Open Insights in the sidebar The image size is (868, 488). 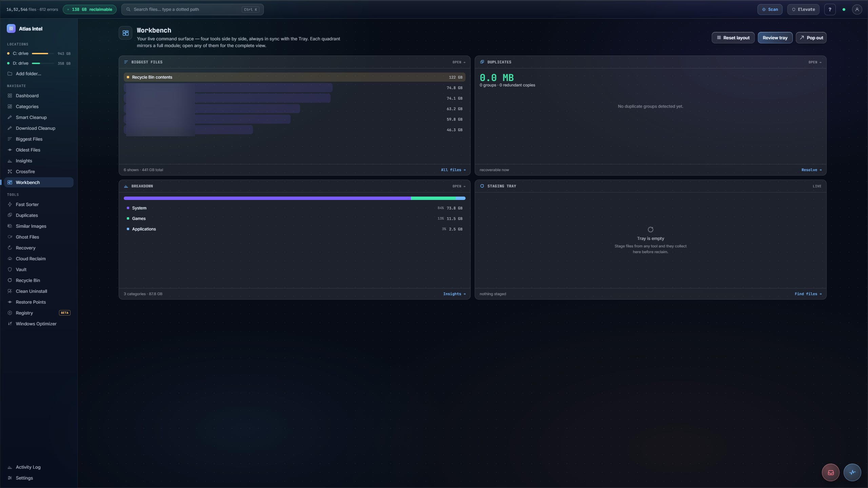coord(39,161)
